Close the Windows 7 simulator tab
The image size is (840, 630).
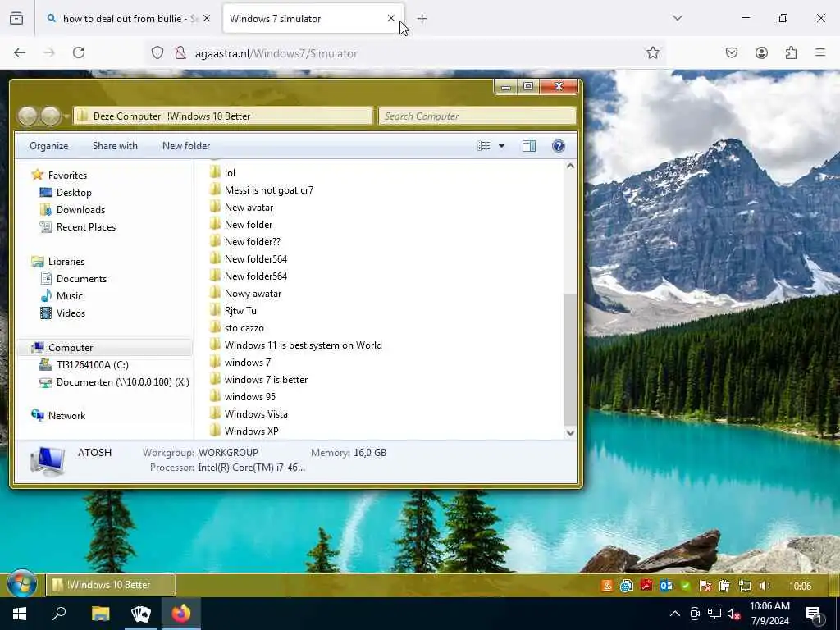pos(391,18)
